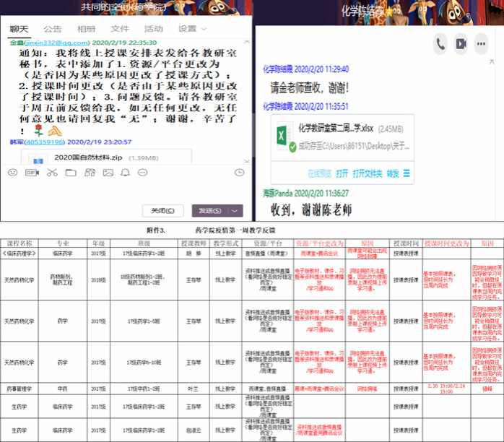
Task: Click the 在线预览 link on xlsx file
Action: (x=318, y=173)
